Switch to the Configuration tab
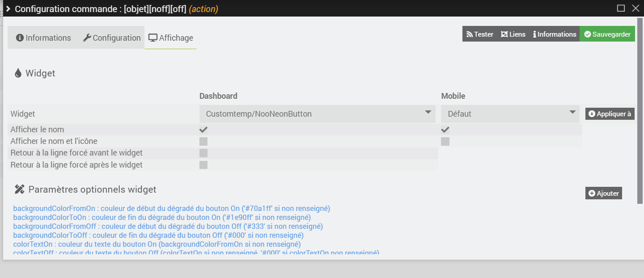Screen dimensions: 644x278 (x=112, y=38)
